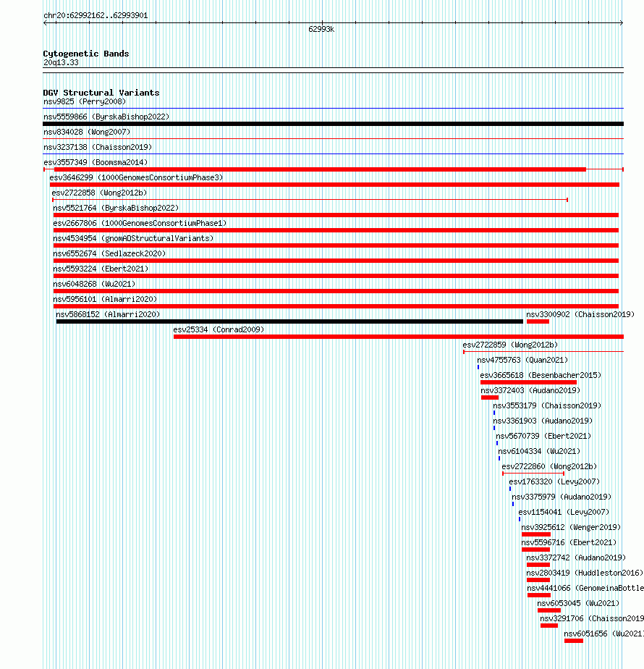The width and height of the screenshot is (644, 669).
Task: Open nsv5521764 (ByrskaBishop2022) label
Action: coord(116,209)
